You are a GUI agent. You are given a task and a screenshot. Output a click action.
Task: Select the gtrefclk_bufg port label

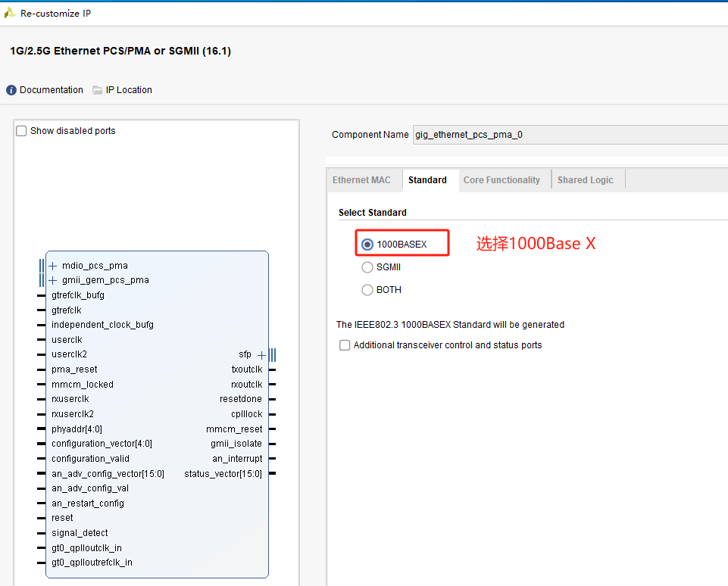[78, 295]
